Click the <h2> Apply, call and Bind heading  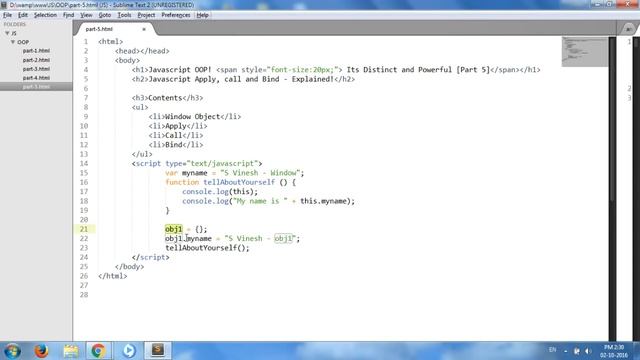243,79
